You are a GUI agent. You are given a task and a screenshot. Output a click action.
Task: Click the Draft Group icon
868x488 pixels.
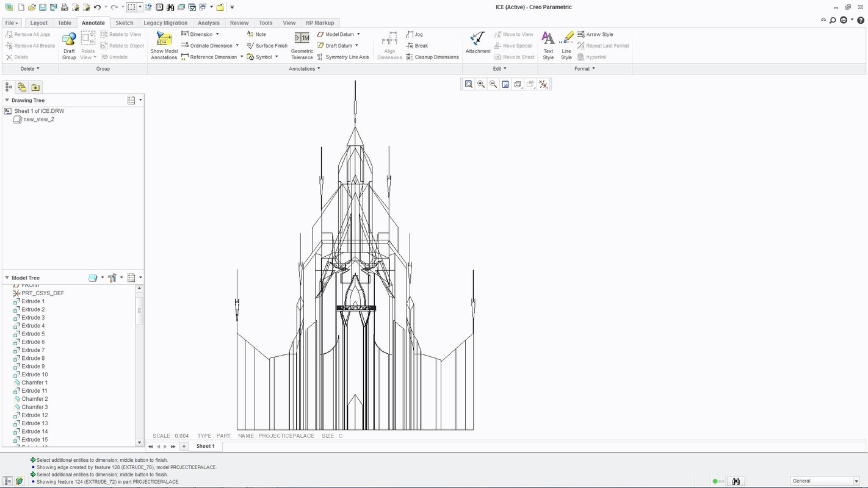tap(69, 40)
